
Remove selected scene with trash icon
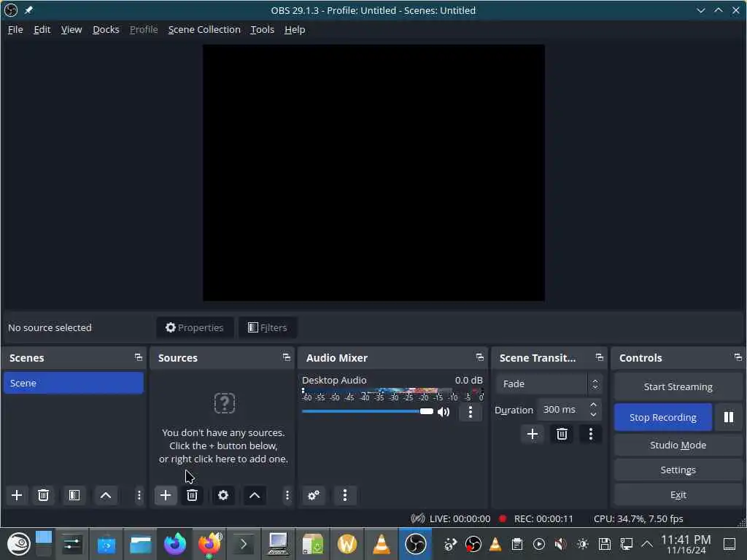(x=43, y=495)
